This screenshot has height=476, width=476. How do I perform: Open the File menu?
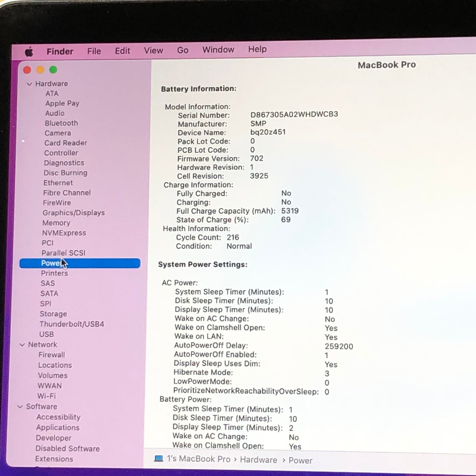pos(94,51)
